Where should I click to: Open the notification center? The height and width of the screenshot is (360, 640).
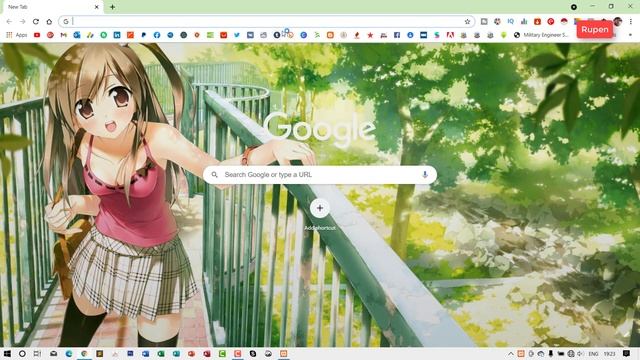627,353
